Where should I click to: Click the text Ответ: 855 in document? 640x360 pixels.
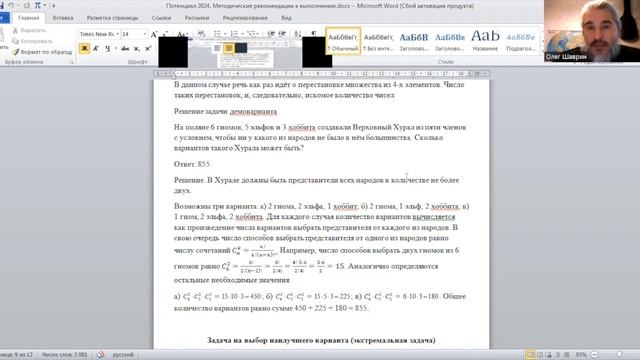click(x=192, y=164)
